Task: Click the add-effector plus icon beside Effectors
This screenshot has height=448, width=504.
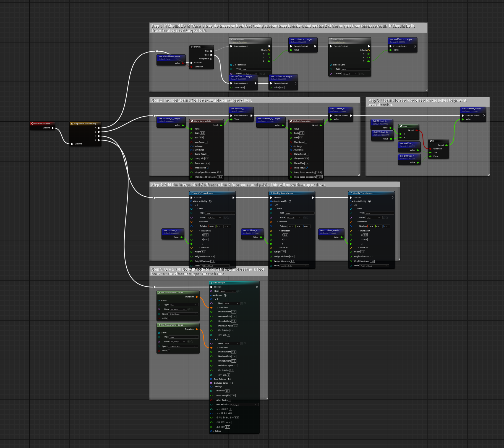Action: (x=225, y=295)
